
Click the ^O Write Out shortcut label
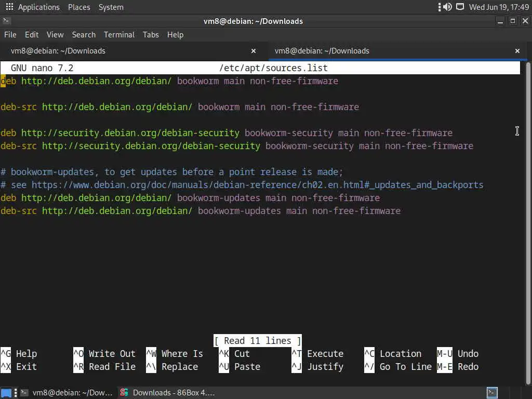coord(104,353)
